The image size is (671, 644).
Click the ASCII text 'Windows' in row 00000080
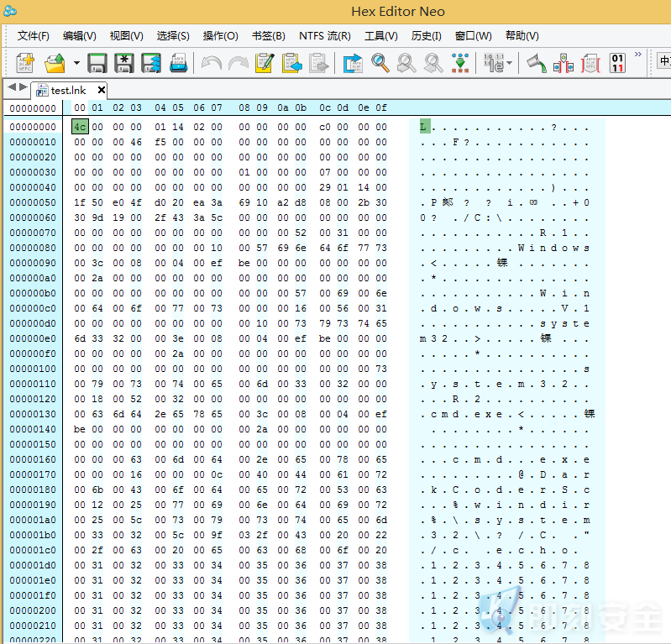click(x=553, y=249)
